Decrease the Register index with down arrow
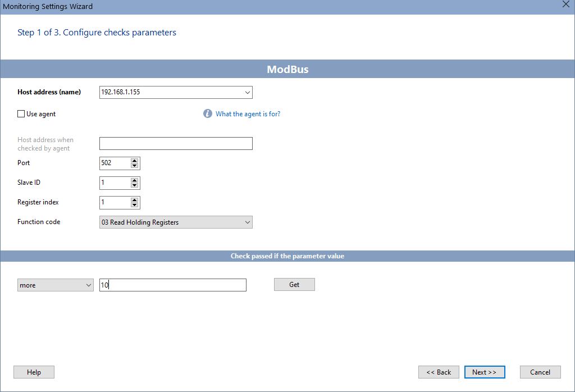This screenshot has width=575, height=392. [135, 205]
